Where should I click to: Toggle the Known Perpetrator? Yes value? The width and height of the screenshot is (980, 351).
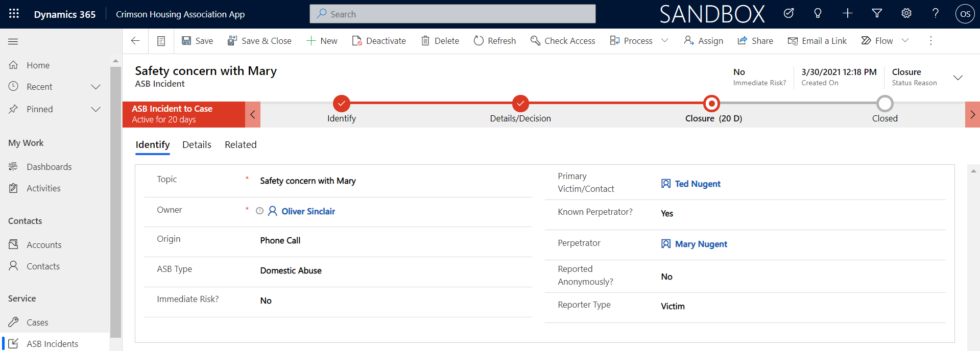click(x=666, y=213)
